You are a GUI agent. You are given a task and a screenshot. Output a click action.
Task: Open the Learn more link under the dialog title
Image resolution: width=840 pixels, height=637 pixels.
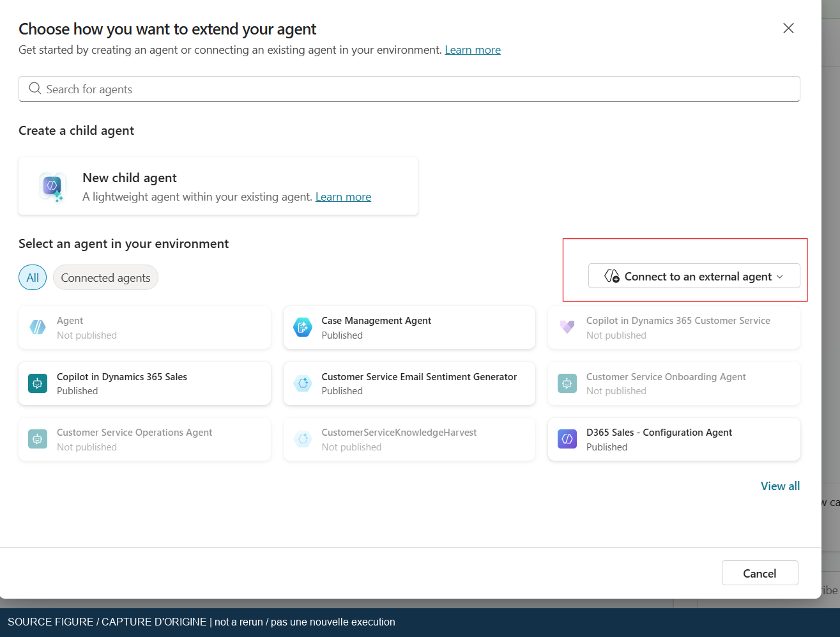[473, 50]
